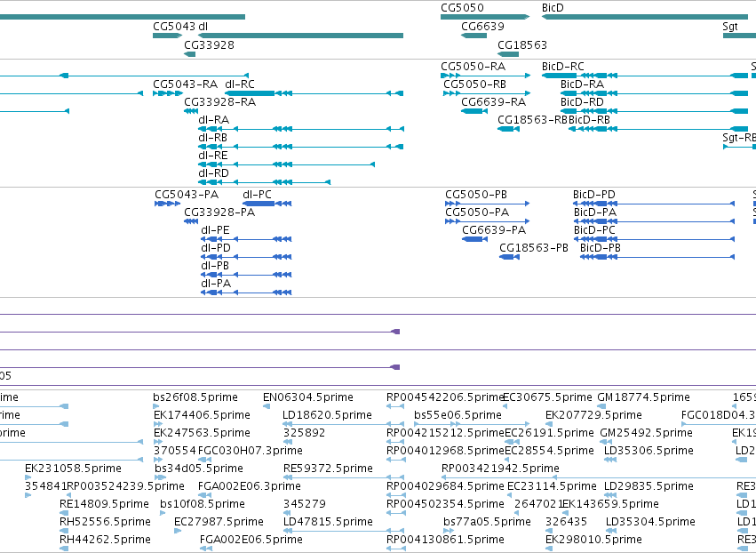Open EST LD29835.5prime label
The width and height of the screenshot is (756, 553).
[649, 486]
